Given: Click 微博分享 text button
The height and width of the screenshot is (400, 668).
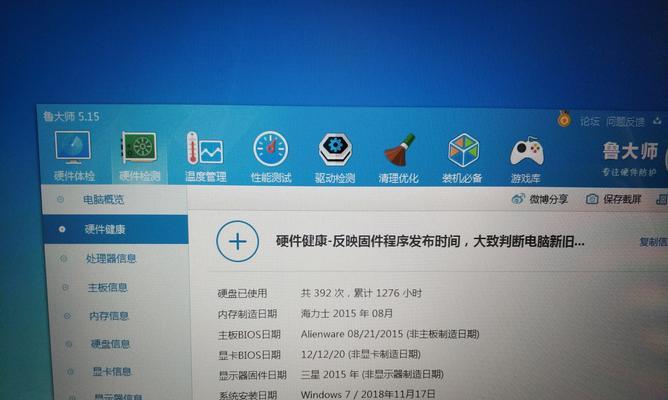Looking at the screenshot, I should click(548, 199).
